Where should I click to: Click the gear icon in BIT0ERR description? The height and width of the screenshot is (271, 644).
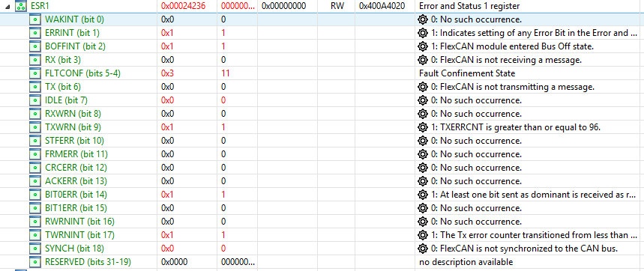click(423, 195)
